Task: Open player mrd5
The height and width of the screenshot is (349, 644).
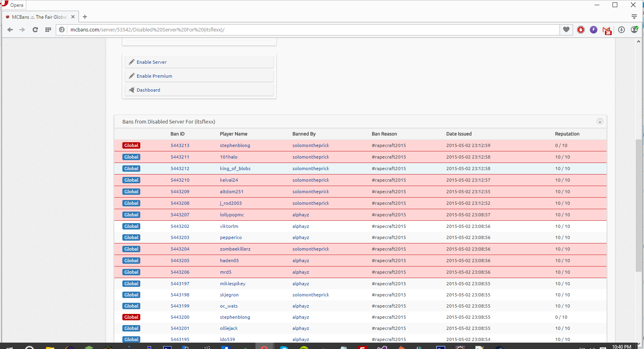Action: point(226,272)
